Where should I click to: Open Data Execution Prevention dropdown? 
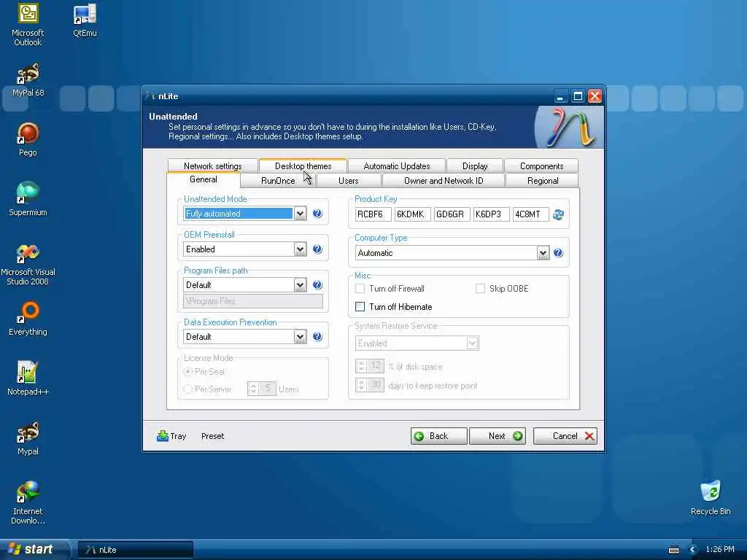(x=300, y=337)
